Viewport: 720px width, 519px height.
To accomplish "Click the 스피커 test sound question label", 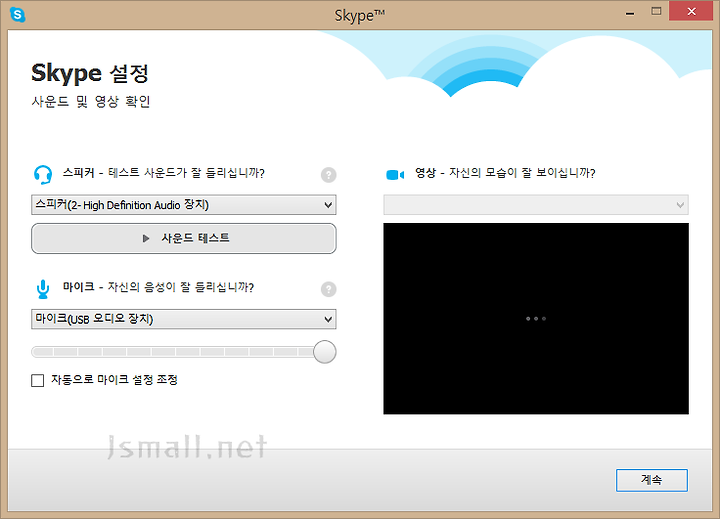I will [x=163, y=173].
